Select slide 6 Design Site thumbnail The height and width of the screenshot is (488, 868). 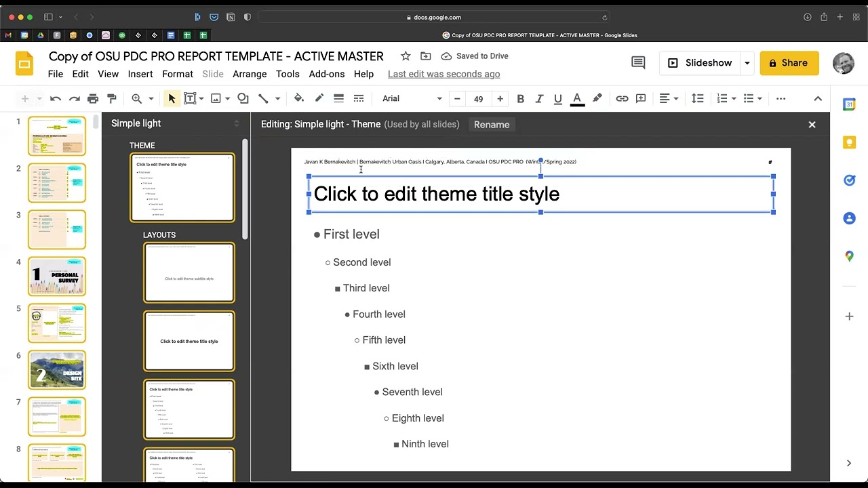tap(57, 370)
